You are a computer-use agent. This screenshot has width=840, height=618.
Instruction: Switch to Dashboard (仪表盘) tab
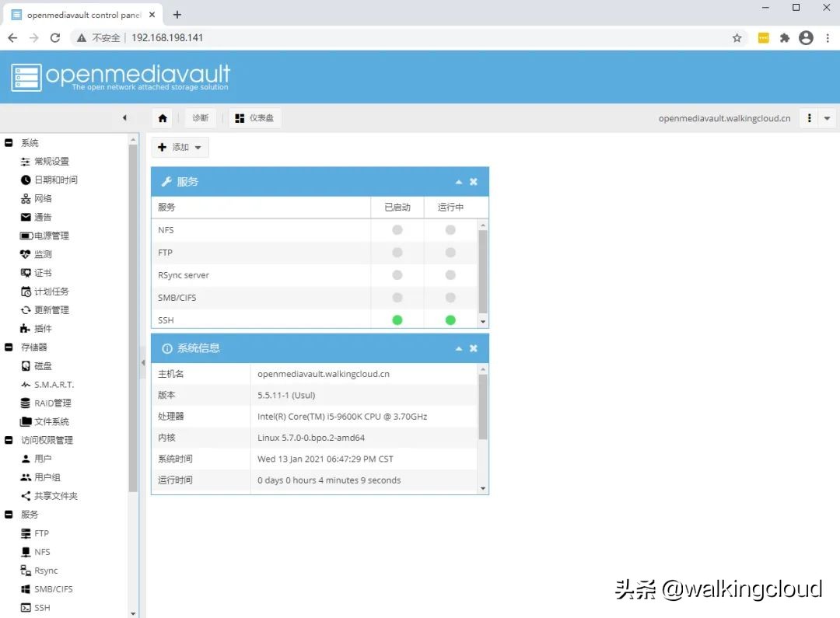pos(255,118)
